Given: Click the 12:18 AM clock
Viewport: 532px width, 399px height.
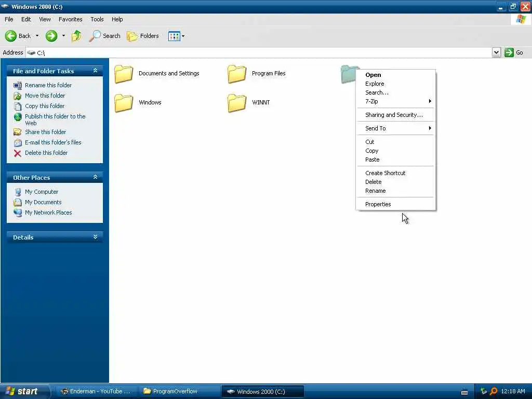Looking at the screenshot, I should point(513,392).
